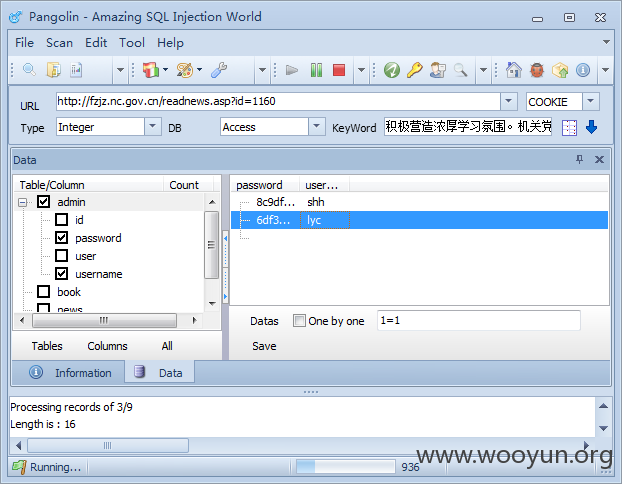
Task: Open the DB Access dropdown
Action: coord(317,127)
